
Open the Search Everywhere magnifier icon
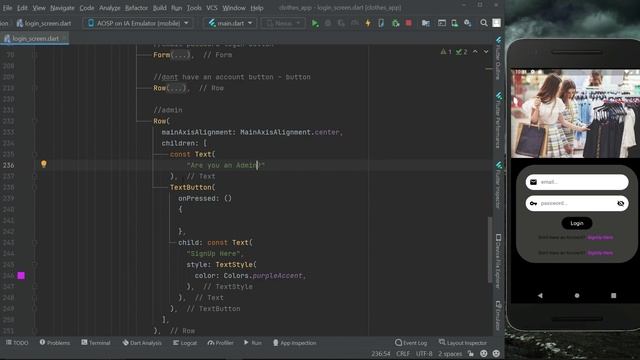tap(484, 23)
